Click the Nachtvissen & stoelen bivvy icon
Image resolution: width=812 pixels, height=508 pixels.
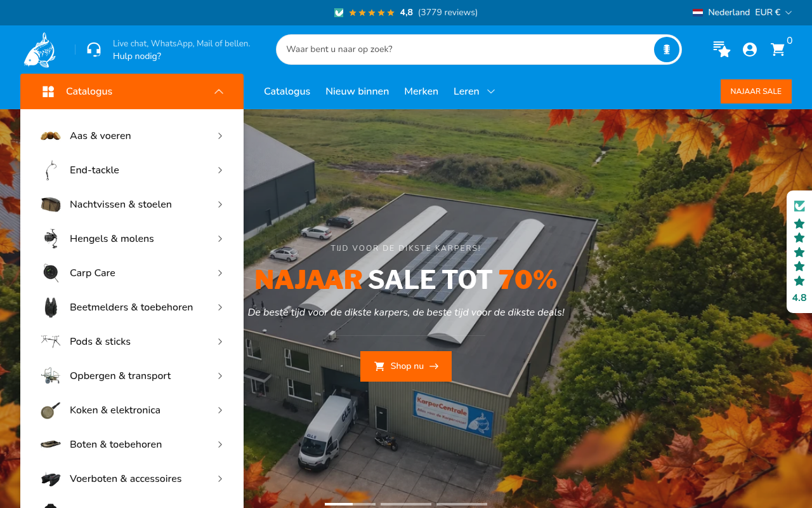51,204
